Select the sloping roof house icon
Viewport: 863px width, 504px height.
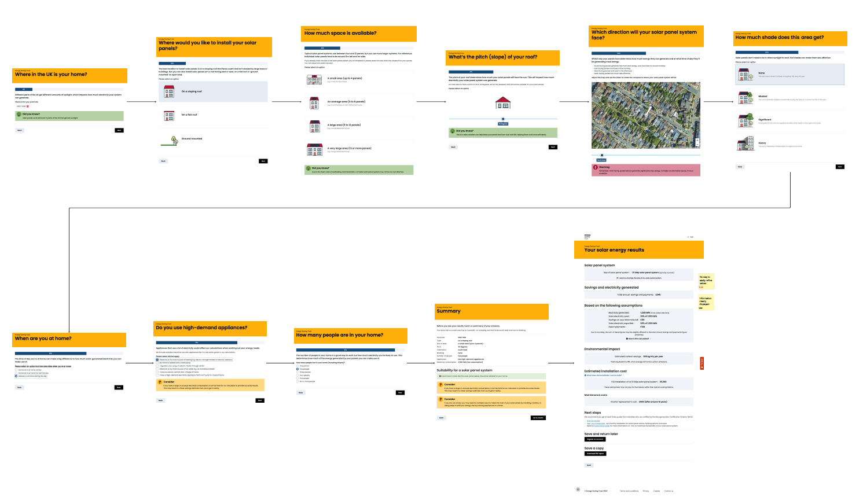coord(169,91)
